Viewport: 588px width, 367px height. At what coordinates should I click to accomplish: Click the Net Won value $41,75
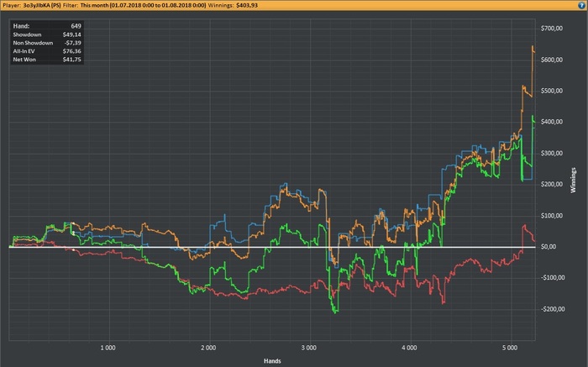click(x=72, y=60)
